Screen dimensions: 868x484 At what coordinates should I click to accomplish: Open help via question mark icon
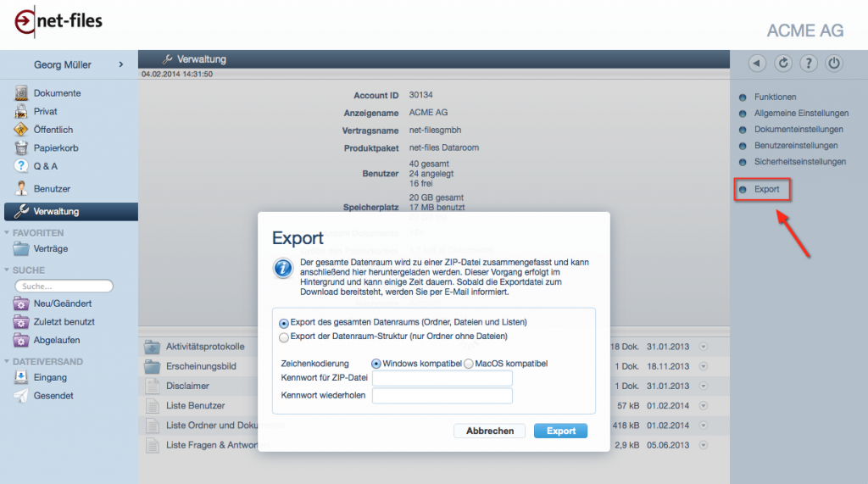(x=809, y=64)
